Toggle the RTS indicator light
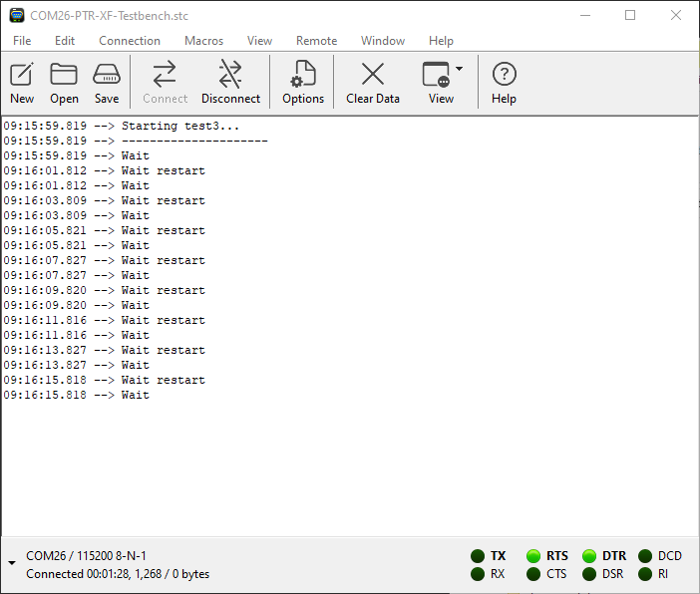This screenshot has height=594, width=700. pyautogui.click(x=533, y=556)
